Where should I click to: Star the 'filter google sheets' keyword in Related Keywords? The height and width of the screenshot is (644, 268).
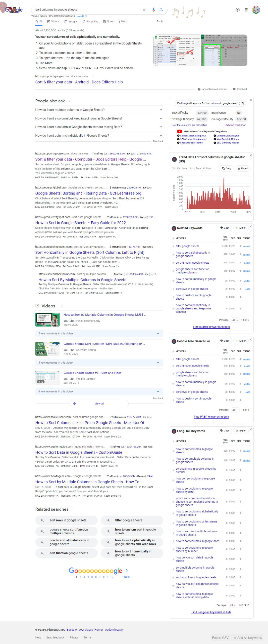[x=173, y=246]
